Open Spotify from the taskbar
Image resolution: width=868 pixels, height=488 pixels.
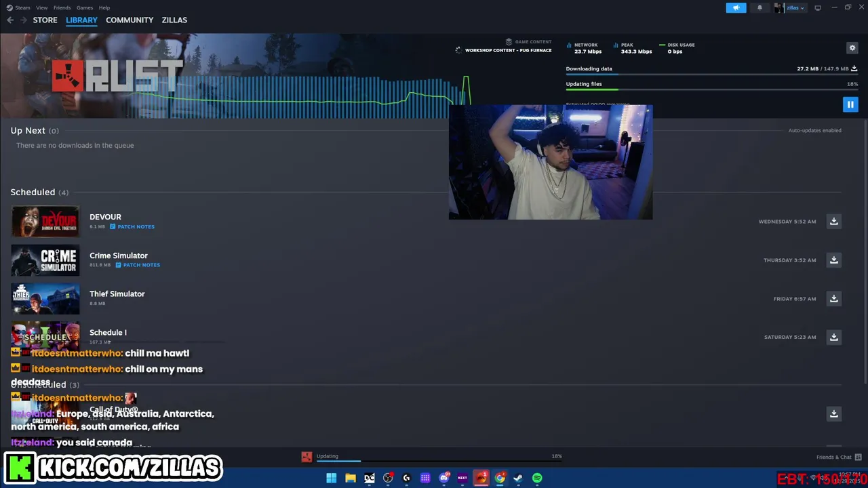point(537,478)
